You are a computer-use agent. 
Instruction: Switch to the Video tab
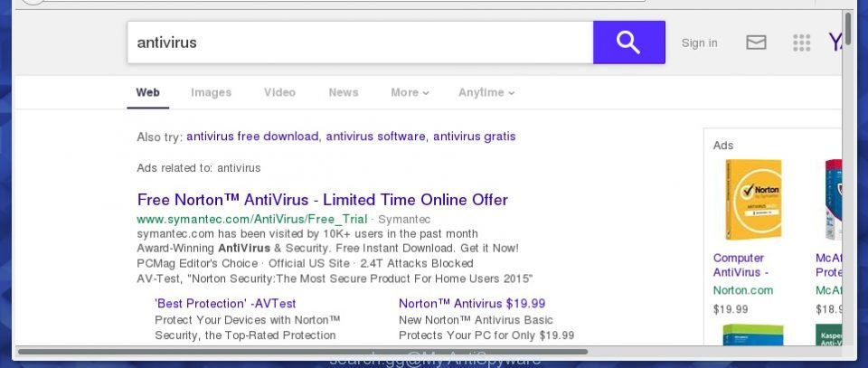coord(279,92)
